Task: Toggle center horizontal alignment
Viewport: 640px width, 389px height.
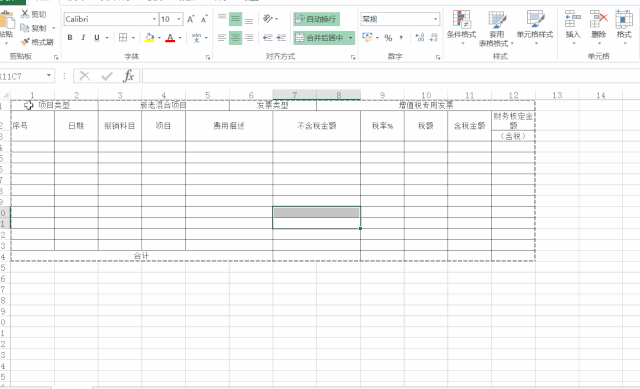Action: (x=236, y=38)
